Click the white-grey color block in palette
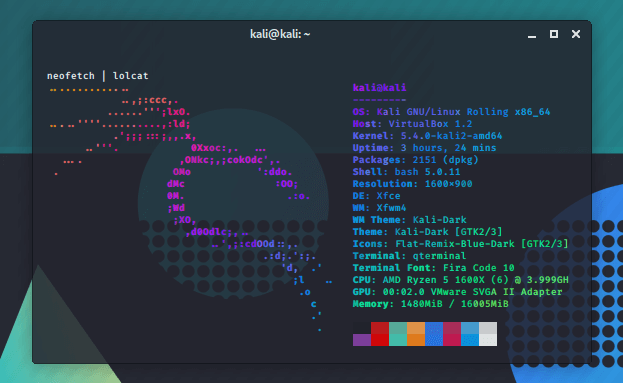The width and height of the screenshot is (623, 383). [x=488, y=334]
